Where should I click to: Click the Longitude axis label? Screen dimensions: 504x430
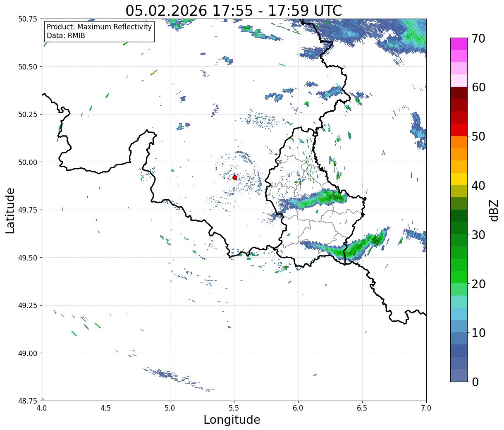pos(232,420)
